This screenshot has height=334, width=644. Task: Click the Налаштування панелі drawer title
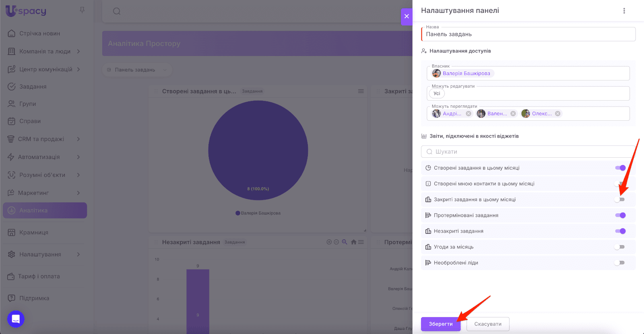click(x=460, y=11)
